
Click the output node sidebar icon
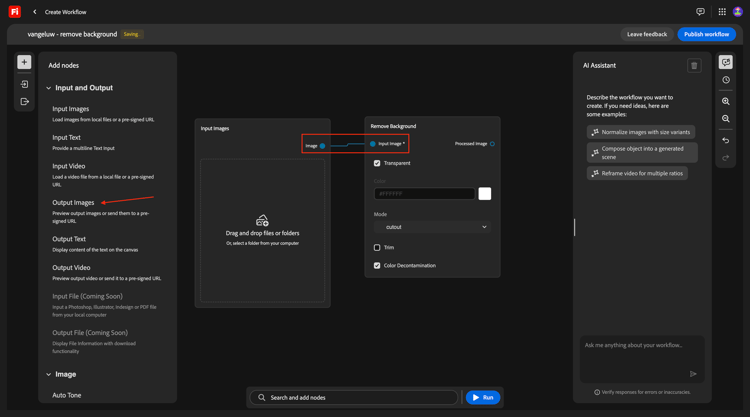coord(24,101)
